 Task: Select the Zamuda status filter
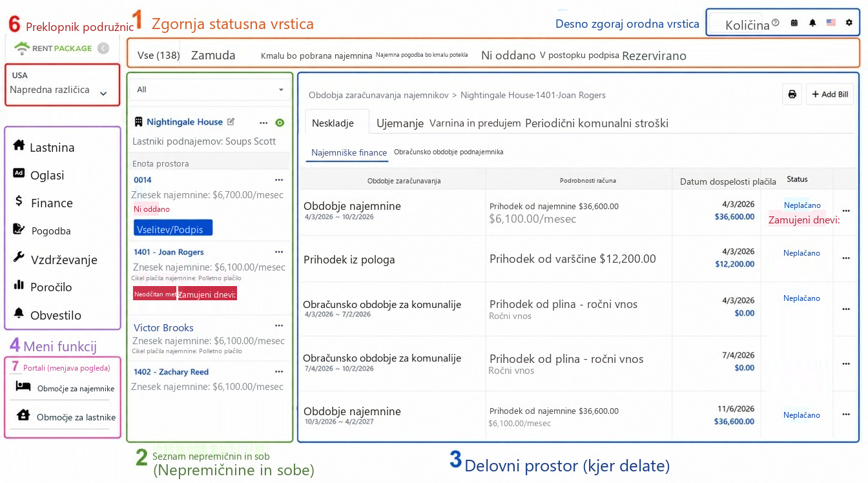click(x=213, y=56)
